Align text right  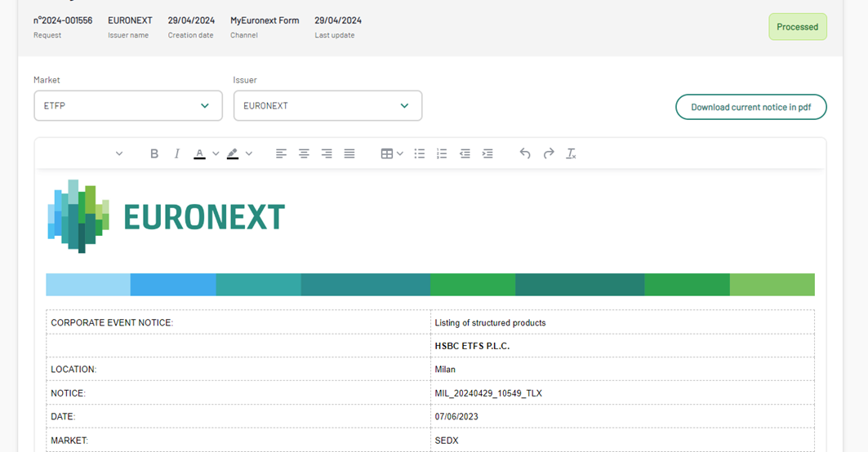coord(327,154)
